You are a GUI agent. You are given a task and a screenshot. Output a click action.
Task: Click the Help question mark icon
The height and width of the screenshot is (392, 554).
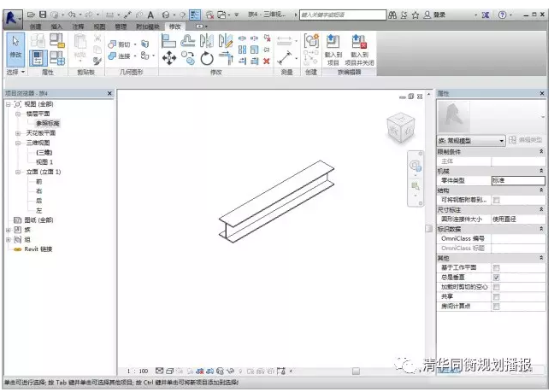(x=502, y=15)
